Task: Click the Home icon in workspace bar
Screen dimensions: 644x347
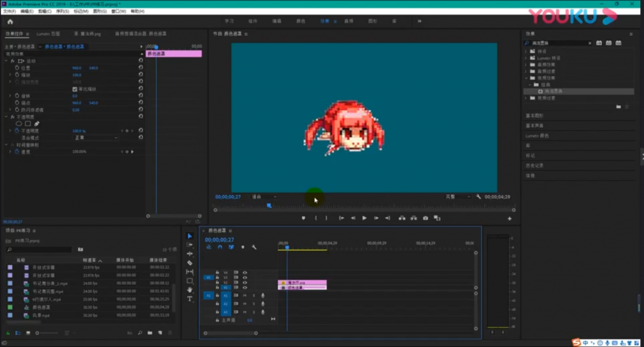Action: (x=10, y=22)
